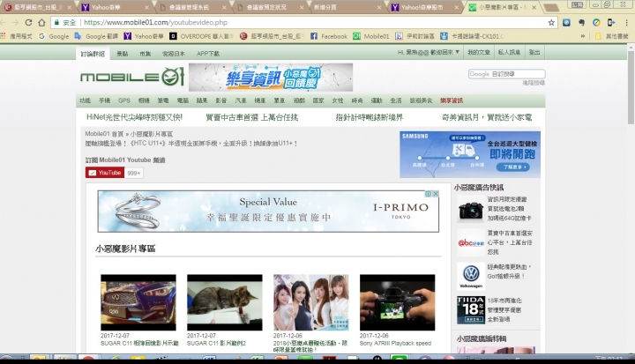Open the 樂享資訊 category in green menu
This screenshot has width=635, height=364.
pos(452,100)
